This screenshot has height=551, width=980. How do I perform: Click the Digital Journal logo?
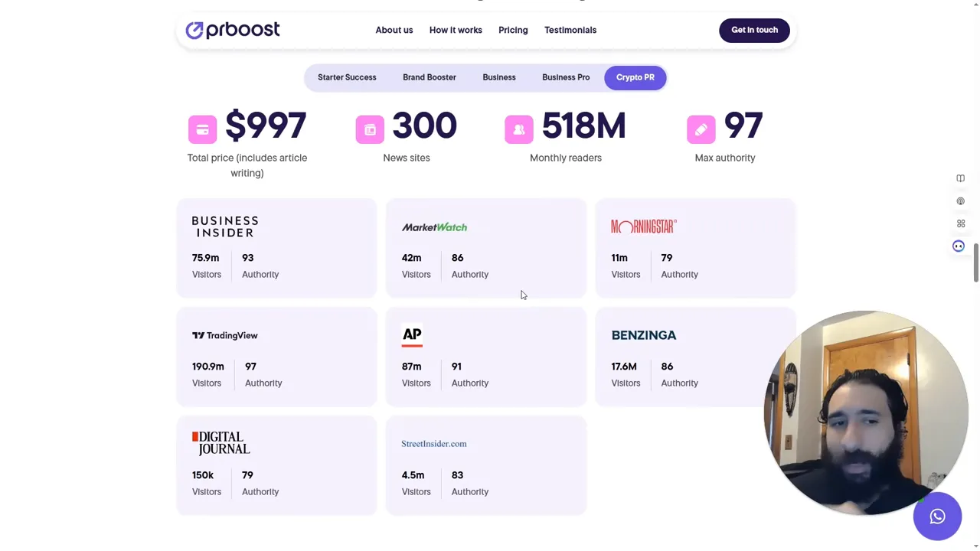tap(221, 443)
